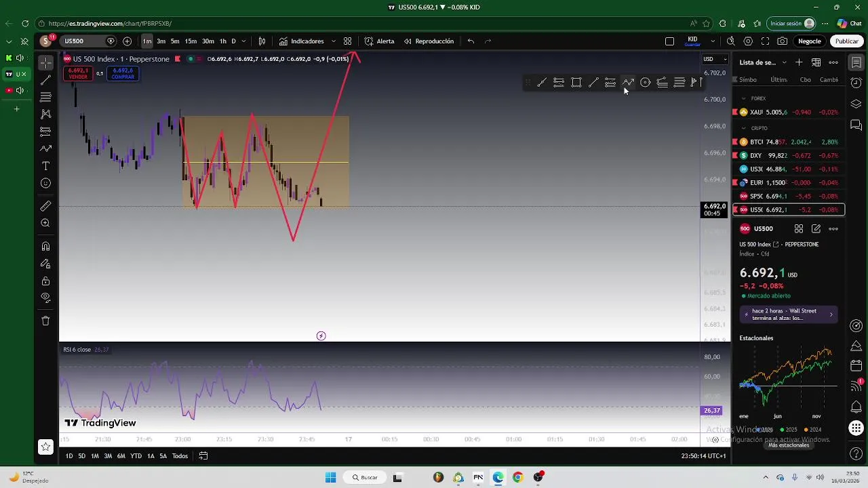
Task: Click the trash icon to remove drawings
Action: click(x=45, y=321)
